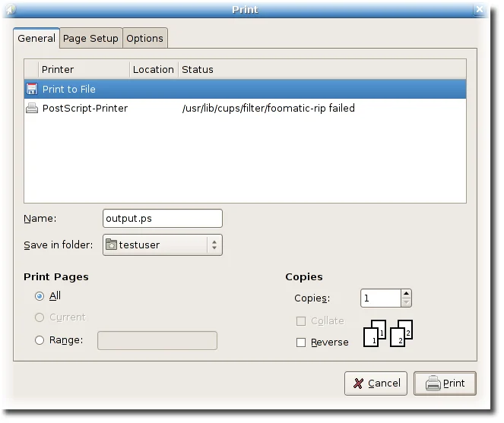Sort by the Printer column header

pyautogui.click(x=84, y=69)
